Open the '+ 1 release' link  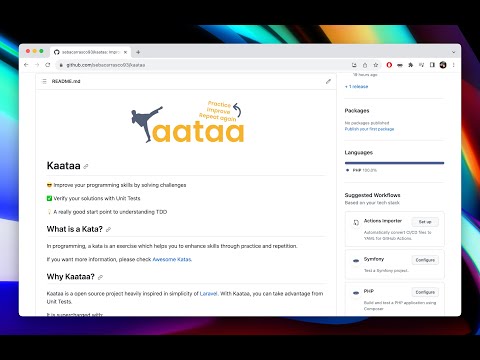[356, 87]
